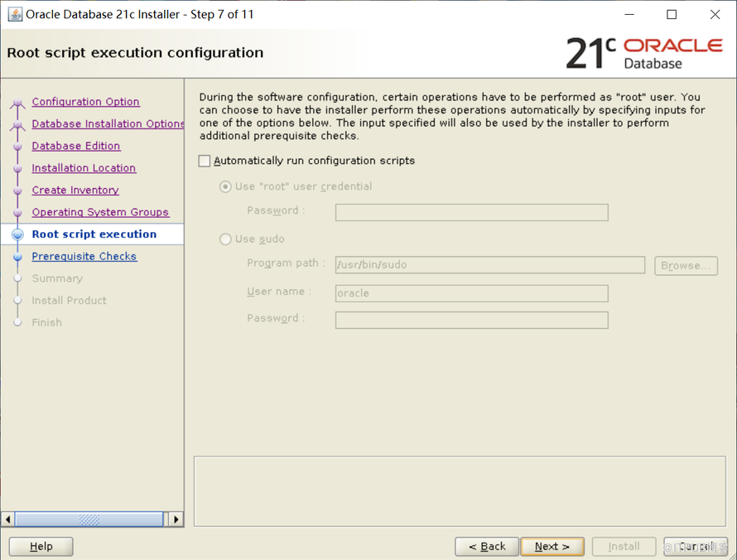Click the Finish step label
The height and width of the screenshot is (560, 737).
[46, 322]
